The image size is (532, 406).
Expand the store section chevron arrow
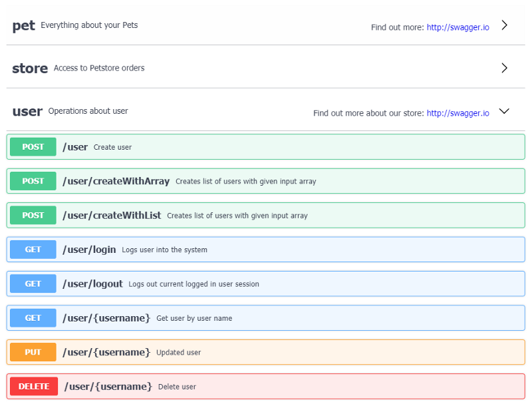[x=504, y=68]
